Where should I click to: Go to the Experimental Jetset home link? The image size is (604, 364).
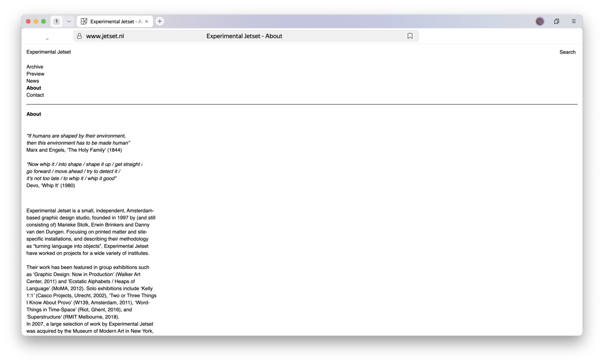(x=49, y=52)
